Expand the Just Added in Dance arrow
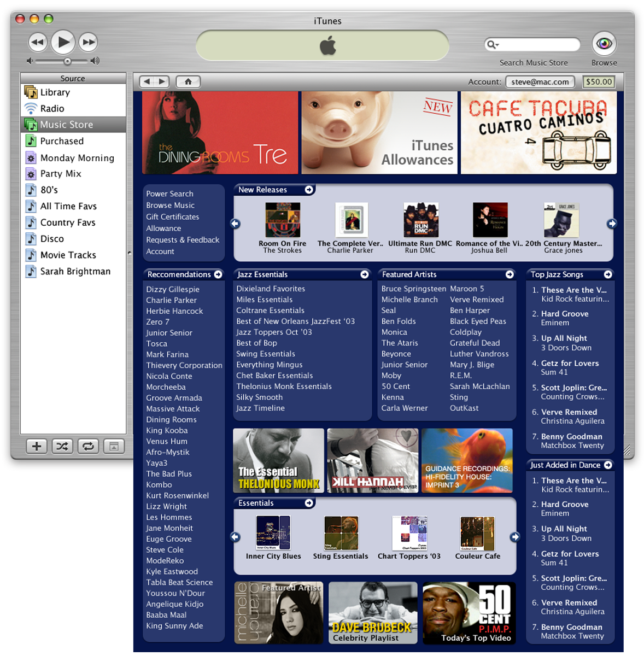This screenshot has width=644, height=656. 608,465
